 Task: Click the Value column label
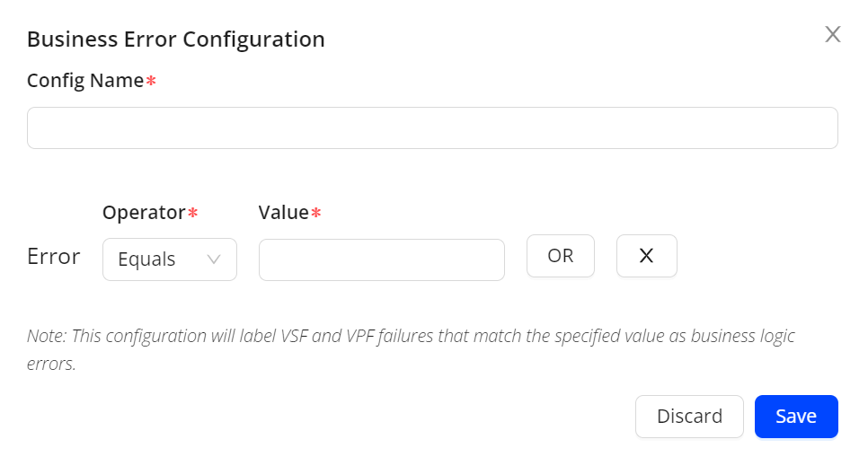[283, 213]
